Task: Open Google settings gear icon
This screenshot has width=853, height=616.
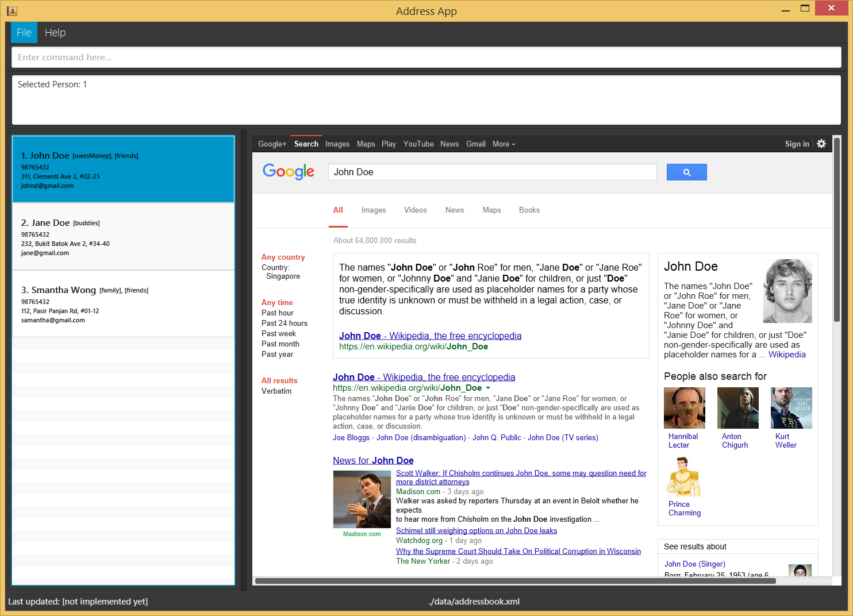Action: 821,144
